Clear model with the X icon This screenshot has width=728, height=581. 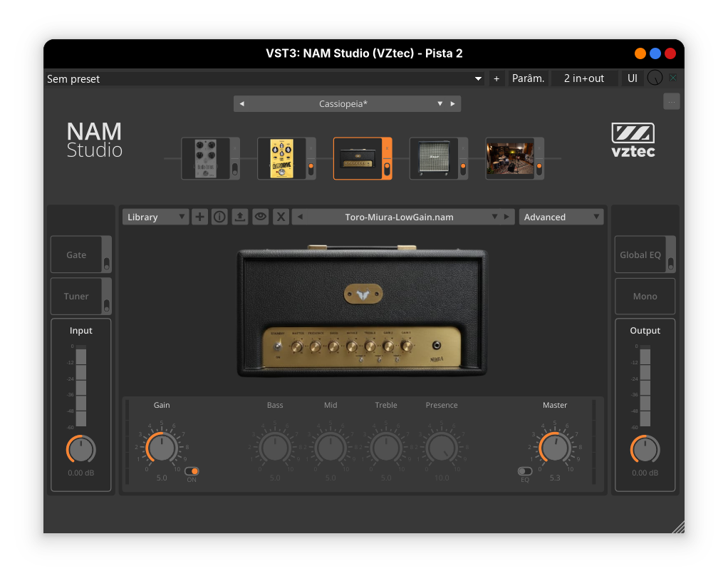coord(281,217)
